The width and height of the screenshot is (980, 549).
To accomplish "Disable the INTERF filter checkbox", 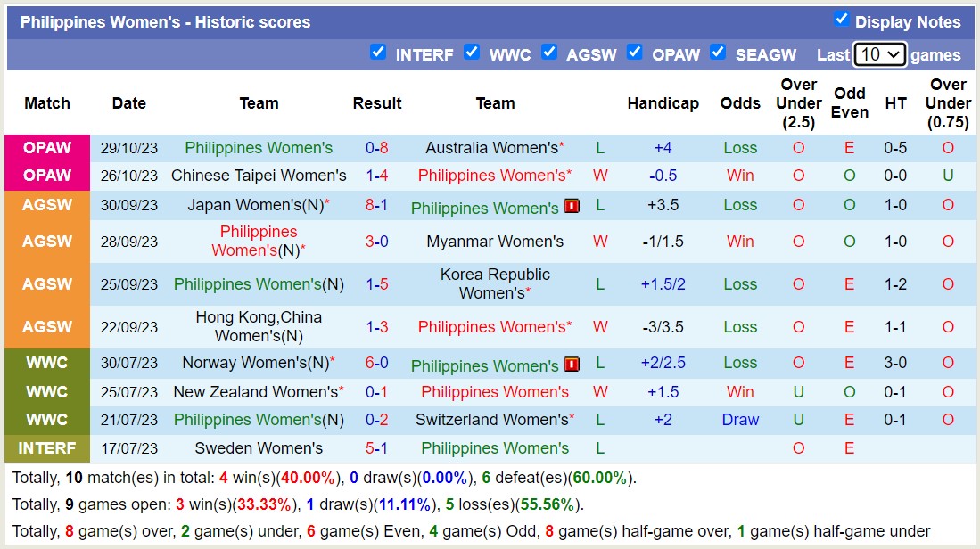I will (379, 53).
